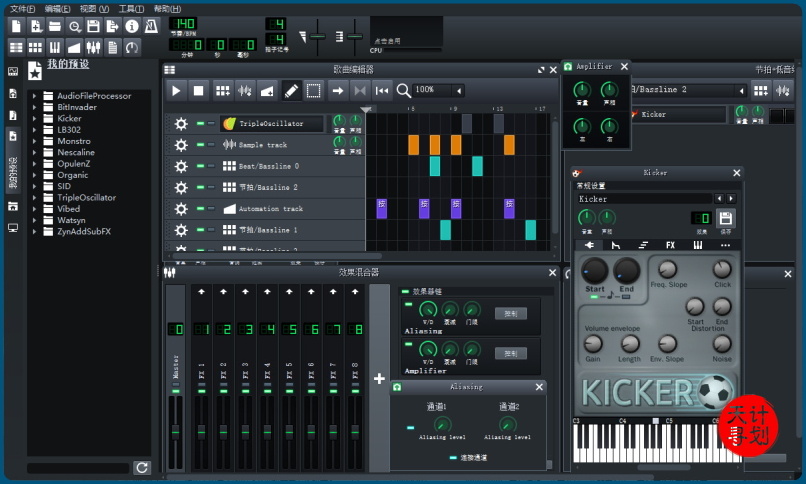Expand the Kicker preset folder
Screen dimensions: 806x484
point(34,118)
